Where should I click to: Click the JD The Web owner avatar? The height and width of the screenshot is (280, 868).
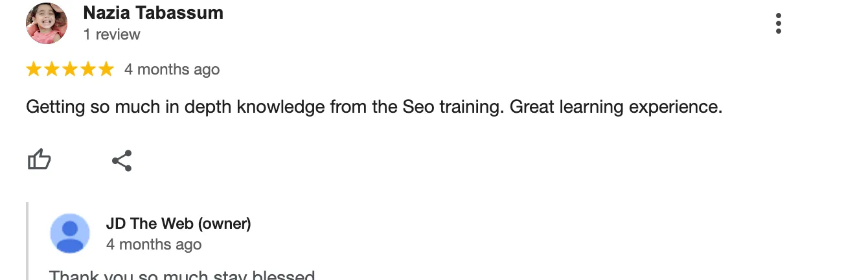70,233
